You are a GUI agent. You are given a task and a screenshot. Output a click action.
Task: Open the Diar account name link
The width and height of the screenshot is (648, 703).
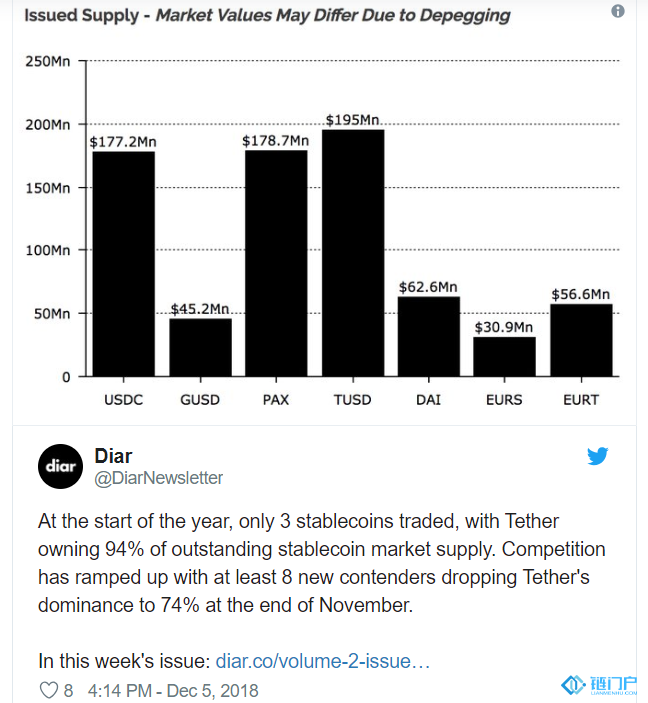pyautogui.click(x=113, y=455)
